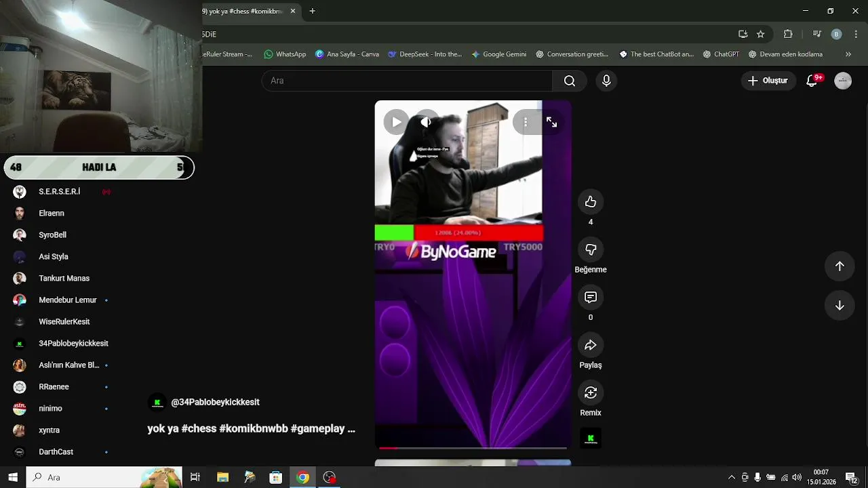The height and width of the screenshot is (488, 868).
Task: Open The best ChatBot bookmark
Action: [656, 54]
